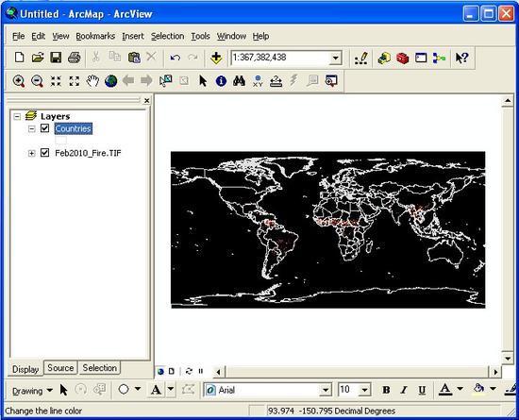Go back to previous extent
This screenshot has height=420, width=519.
(x=128, y=80)
